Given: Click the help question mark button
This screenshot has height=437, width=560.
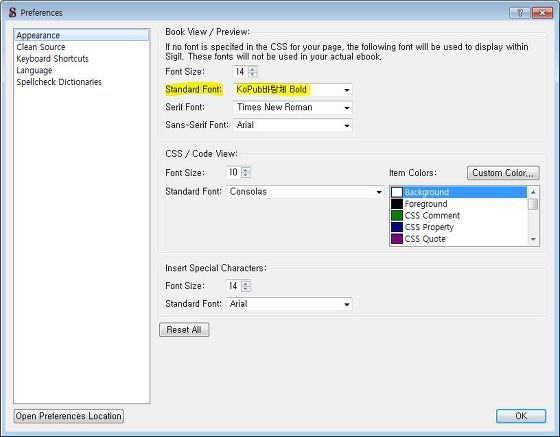Looking at the screenshot, I should pos(520,13).
